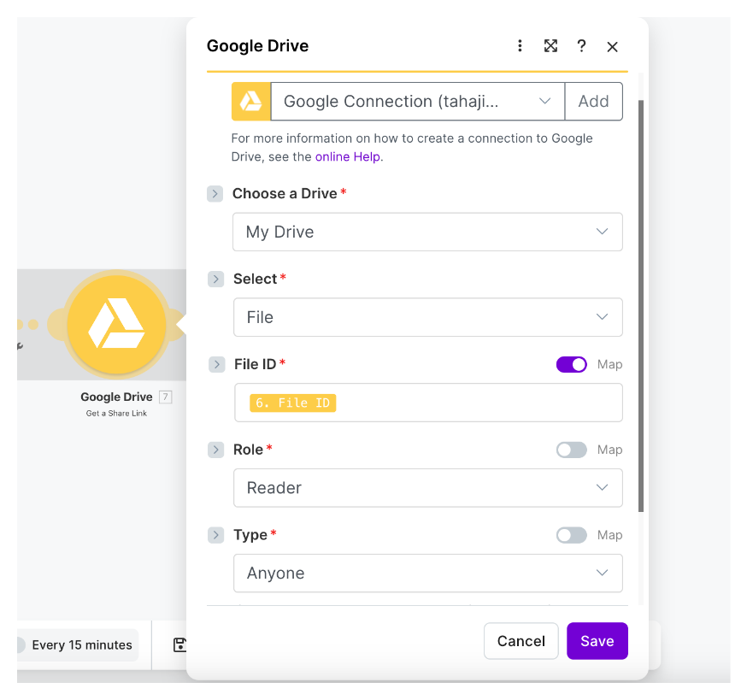Open the Role dropdown showing Reader

(x=427, y=488)
